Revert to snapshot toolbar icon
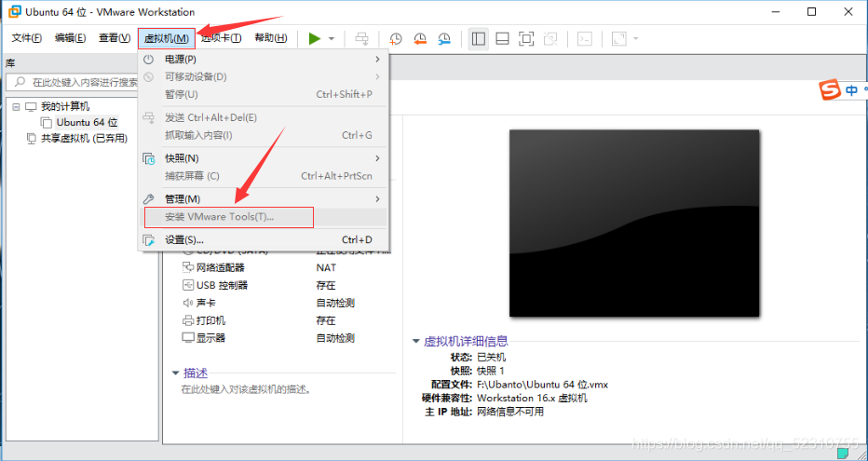The image size is (868, 461). tap(420, 39)
